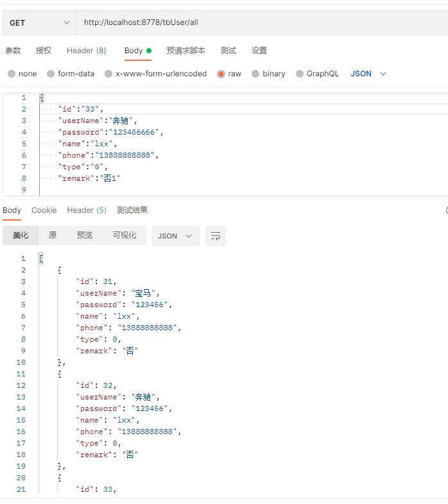Click the request "phone":"13888888888" line

coord(108,155)
